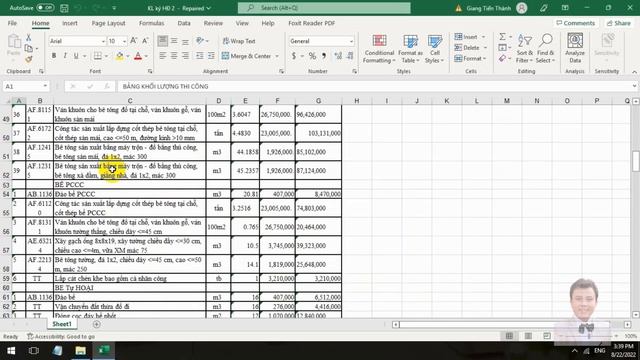Toggle Wrap Text
Viewport: 640px width, 360px height.
(239, 41)
